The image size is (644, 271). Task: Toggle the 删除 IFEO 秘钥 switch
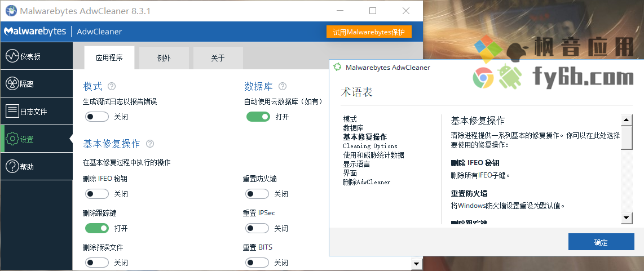tap(97, 194)
